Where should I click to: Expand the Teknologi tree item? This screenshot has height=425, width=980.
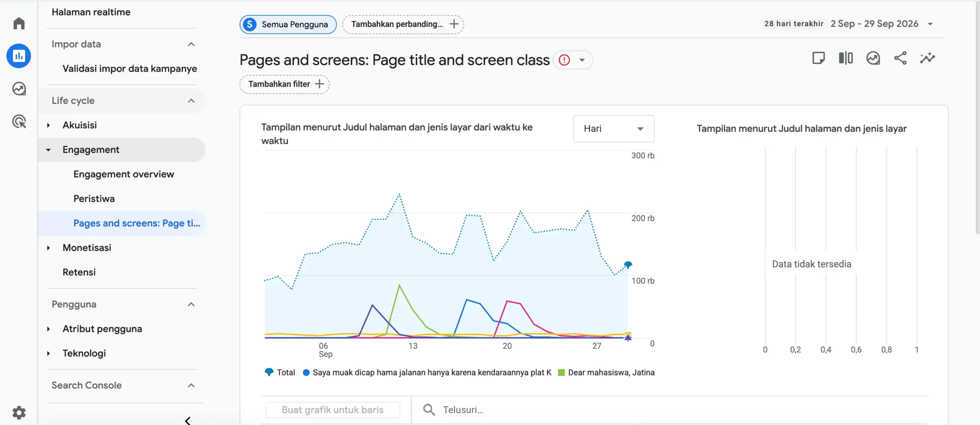click(x=48, y=353)
